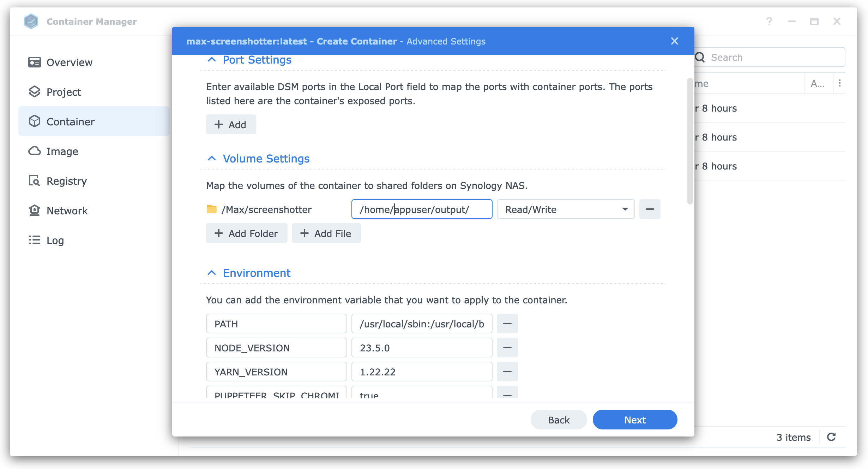
Task: Collapse the Port Settings section
Action: click(x=212, y=59)
